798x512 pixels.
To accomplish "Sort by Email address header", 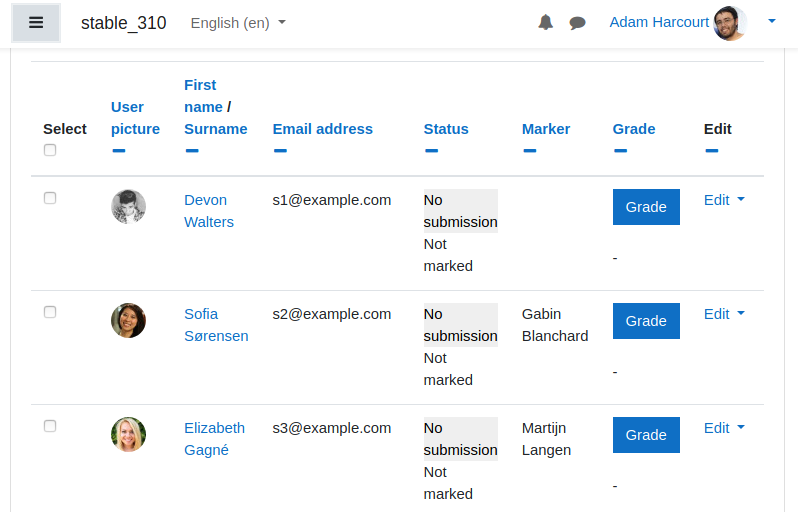I will (x=323, y=129).
